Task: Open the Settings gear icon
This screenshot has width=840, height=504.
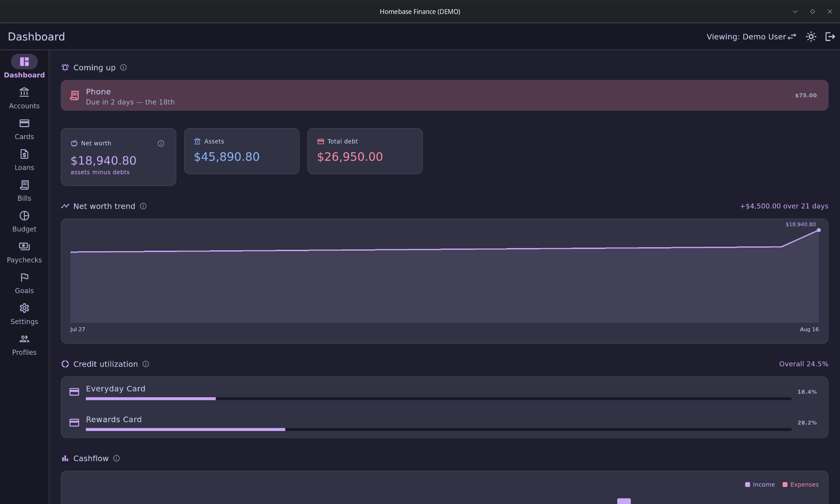Action: [24, 308]
